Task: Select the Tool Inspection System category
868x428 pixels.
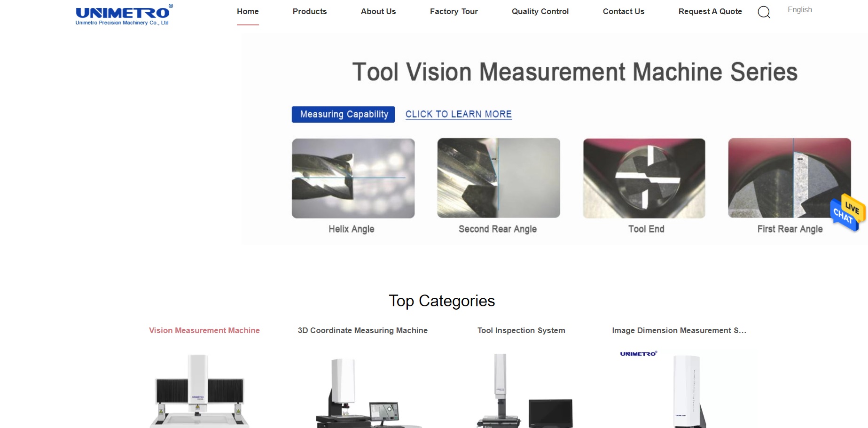Action: pyautogui.click(x=521, y=330)
